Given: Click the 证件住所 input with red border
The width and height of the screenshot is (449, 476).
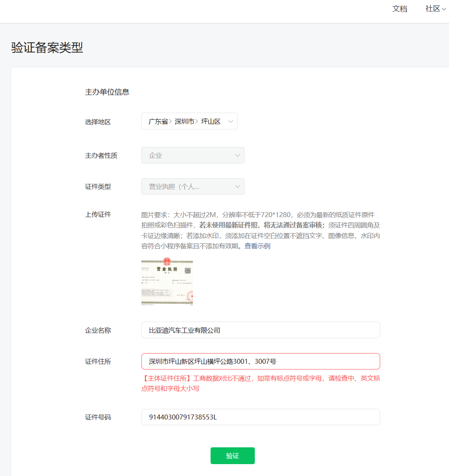Looking at the screenshot, I should 261,361.
